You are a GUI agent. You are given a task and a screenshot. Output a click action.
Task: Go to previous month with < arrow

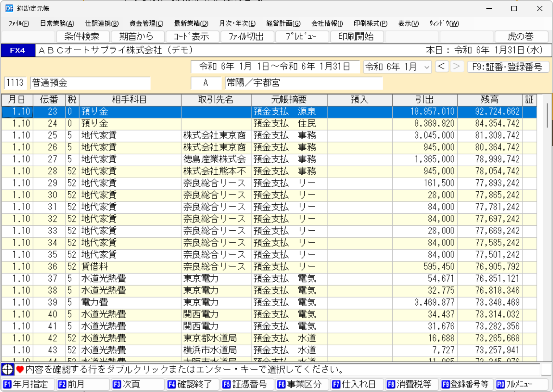[x=441, y=67]
